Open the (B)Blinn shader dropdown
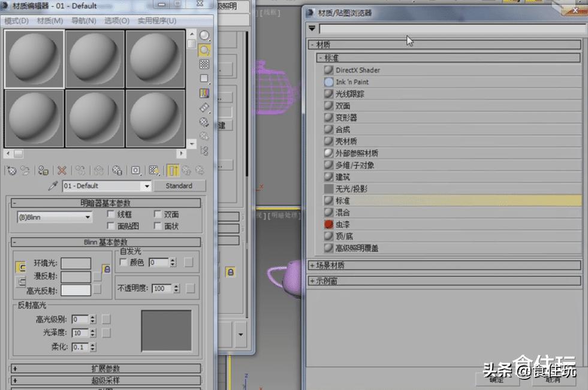This screenshot has width=588, height=390. 54,216
